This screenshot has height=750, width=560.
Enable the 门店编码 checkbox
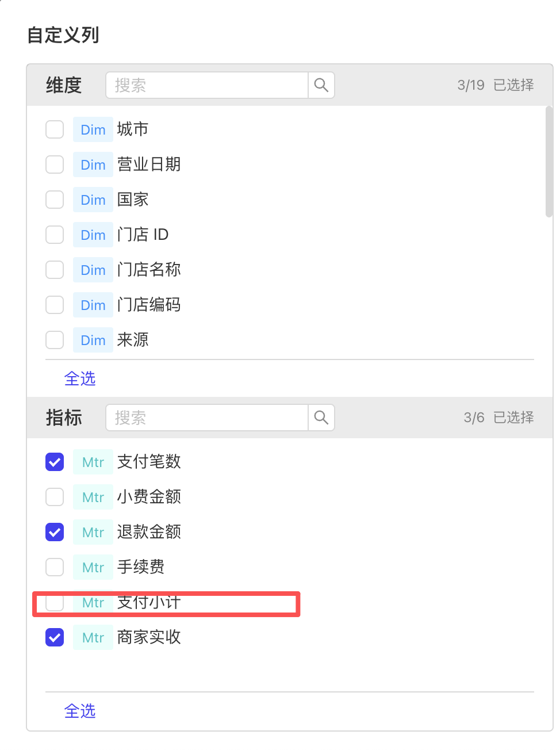pyautogui.click(x=55, y=305)
